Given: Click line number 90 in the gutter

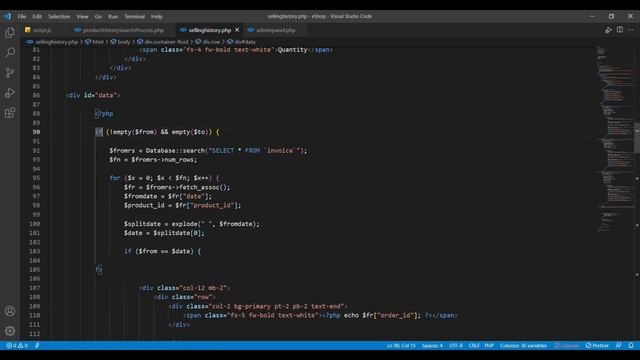Looking at the screenshot, I should click(36, 132).
